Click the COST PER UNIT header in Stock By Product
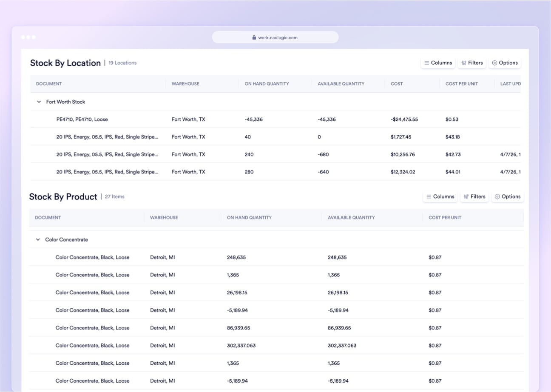 click(444, 217)
